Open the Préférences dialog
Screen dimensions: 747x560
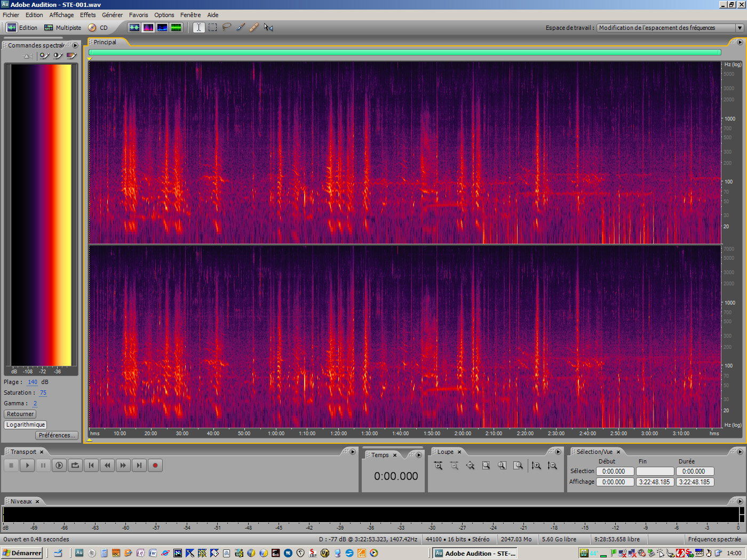coord(57,435)
